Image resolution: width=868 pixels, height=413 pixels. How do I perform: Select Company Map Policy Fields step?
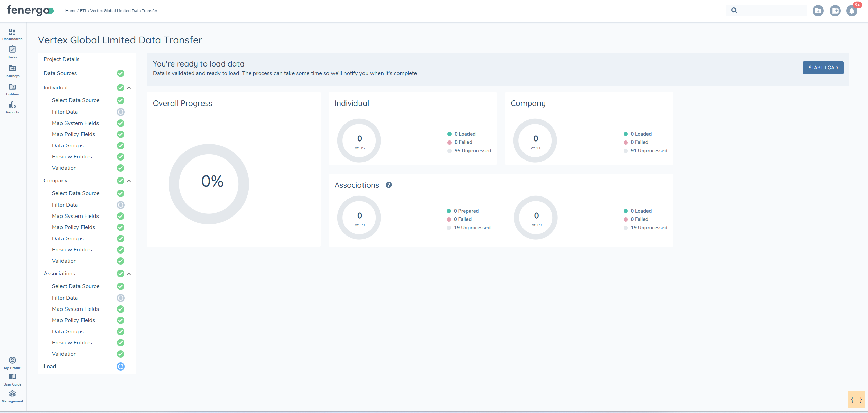[x=73, y=227]
